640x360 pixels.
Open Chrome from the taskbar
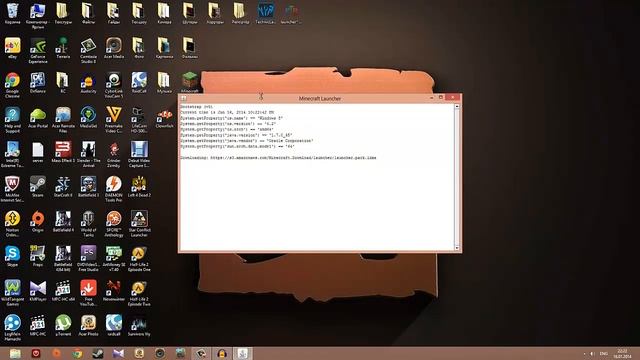coord(77,353)
